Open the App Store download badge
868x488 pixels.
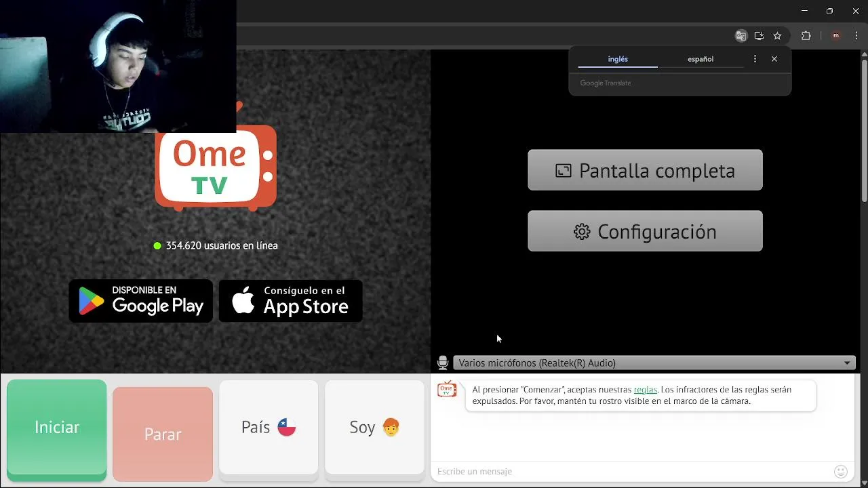coord(290,300)
